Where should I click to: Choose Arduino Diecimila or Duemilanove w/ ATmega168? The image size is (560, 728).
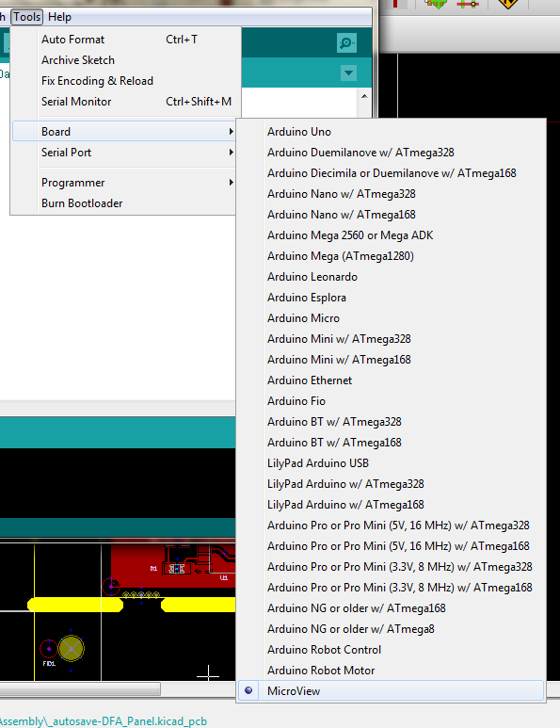[x=391, y=173]
